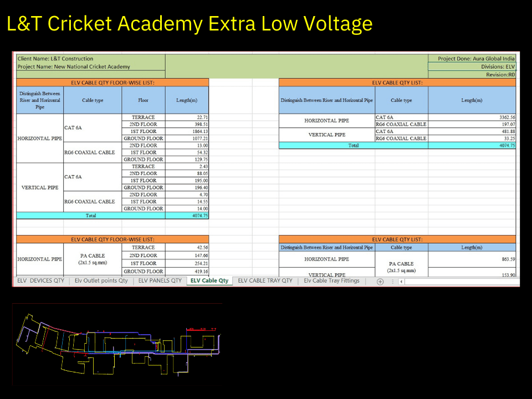Select the 22.71 TERRACE length cell
Screen dimensions: 532x399
[x=187, y=117]
